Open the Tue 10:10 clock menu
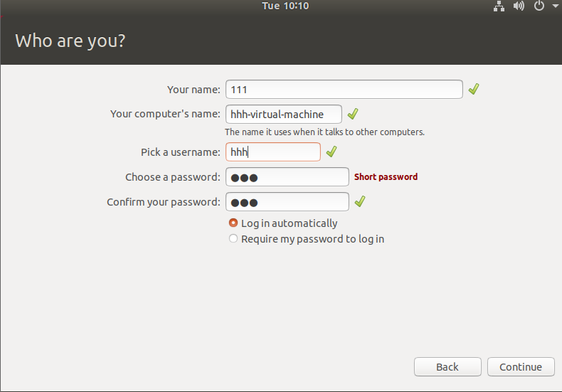562x392 pixels. point(285,6)
